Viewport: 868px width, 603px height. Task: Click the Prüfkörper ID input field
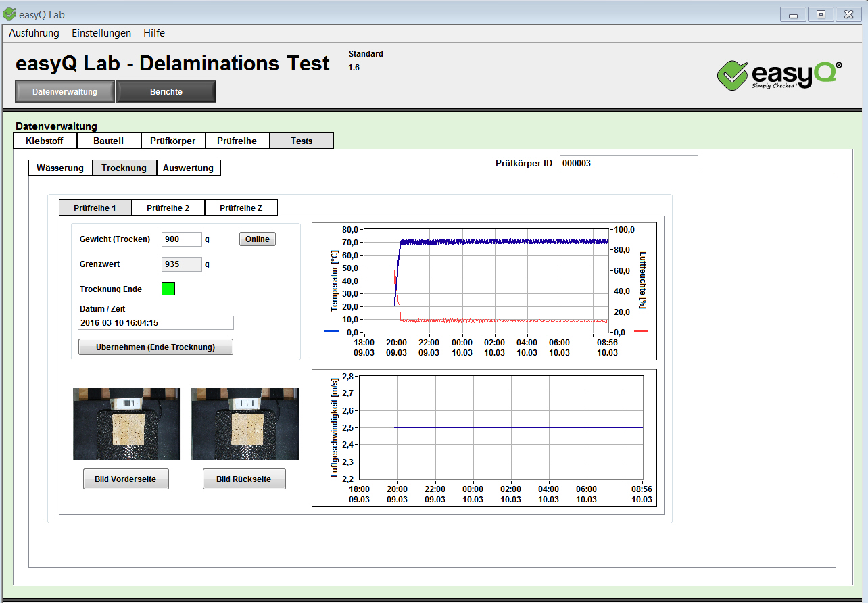(629, 163)
